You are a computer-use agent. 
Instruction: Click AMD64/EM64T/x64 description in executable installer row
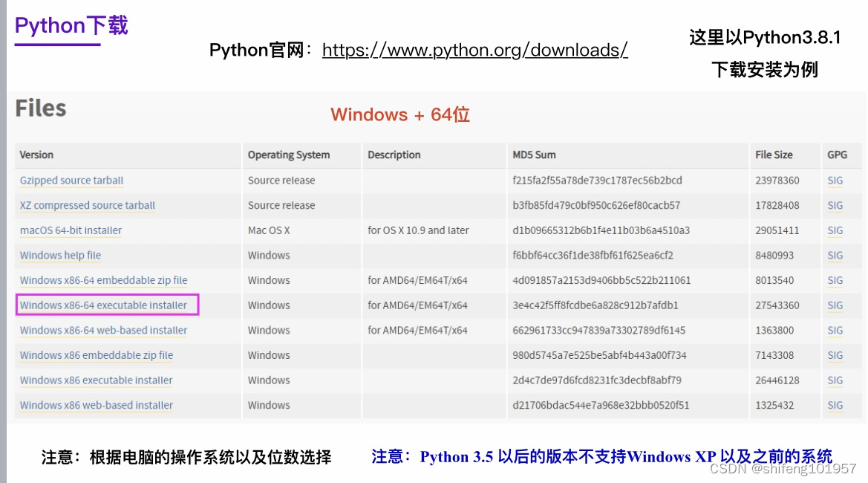(417, 305)
